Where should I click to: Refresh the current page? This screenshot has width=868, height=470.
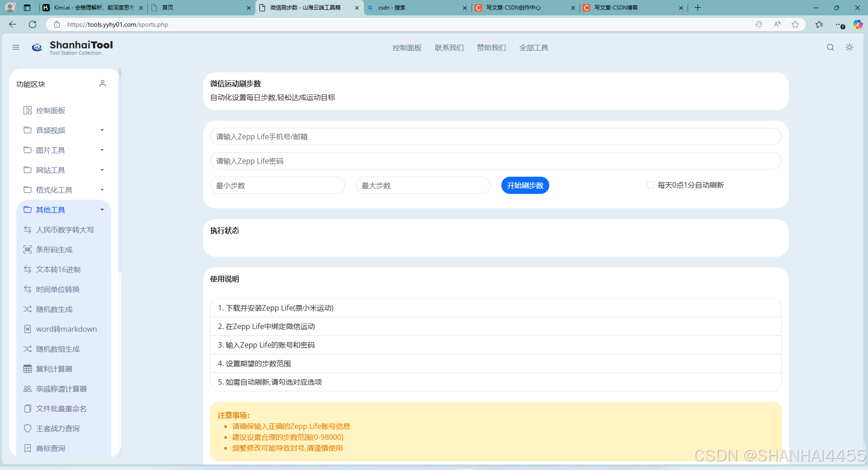coord(33,24)
